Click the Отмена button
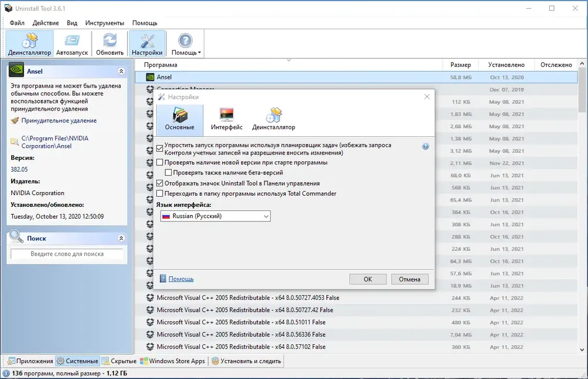This screenshot has height=379, width=588. click(x=409, y=279)
